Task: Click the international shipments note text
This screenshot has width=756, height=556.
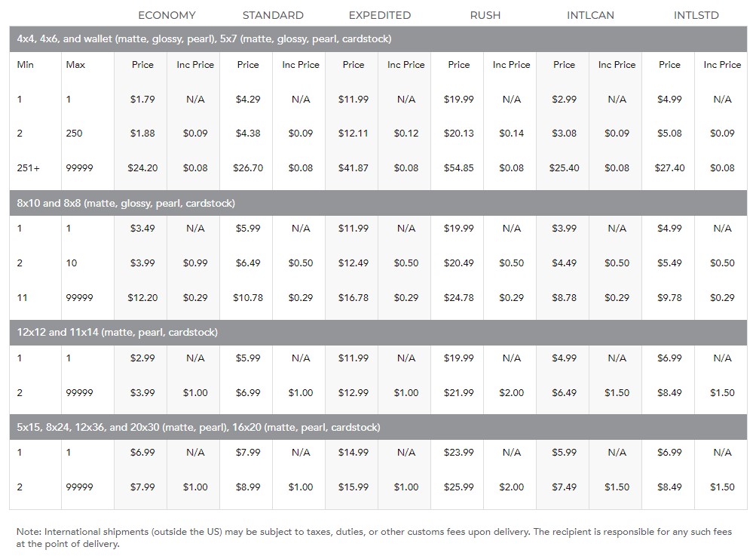Action: 374,537
